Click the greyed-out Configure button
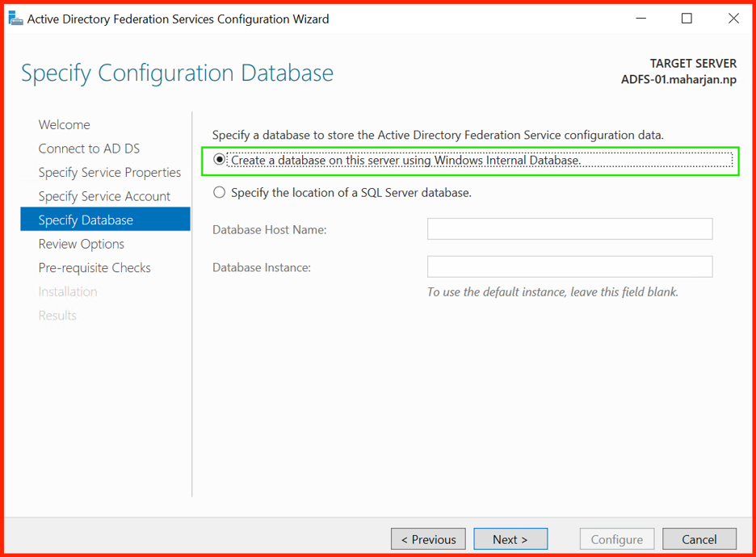 616,538
